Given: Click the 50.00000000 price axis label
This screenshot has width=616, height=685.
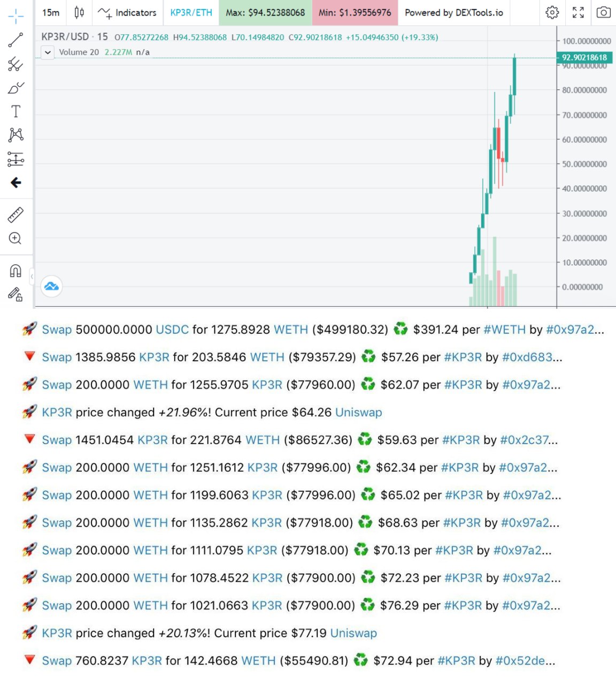Looking at the screenshot, I should 584,164.
